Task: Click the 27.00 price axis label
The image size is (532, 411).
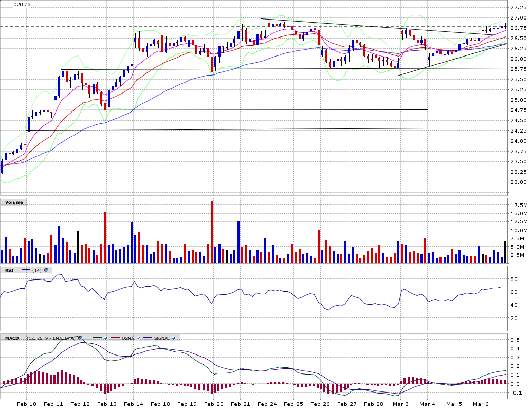Action: (519, 17)
